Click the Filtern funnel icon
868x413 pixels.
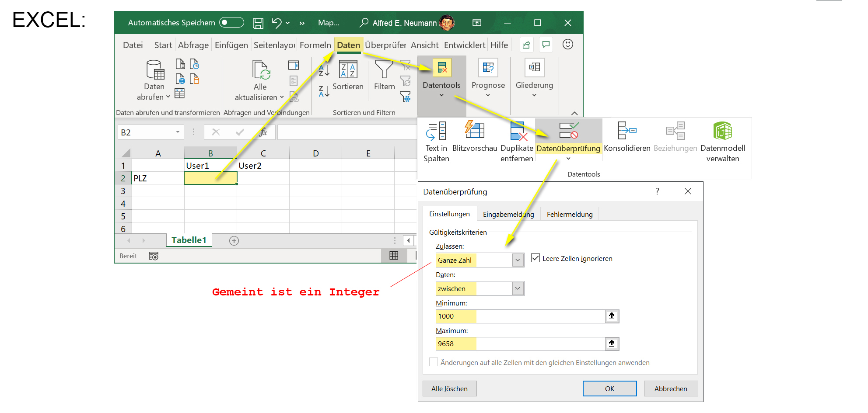pos(384,70)
